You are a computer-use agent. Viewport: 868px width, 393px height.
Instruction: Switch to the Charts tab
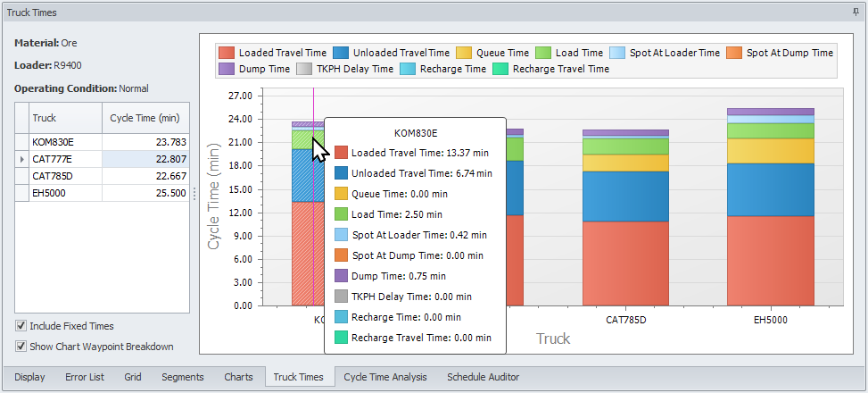coord(238,377)
